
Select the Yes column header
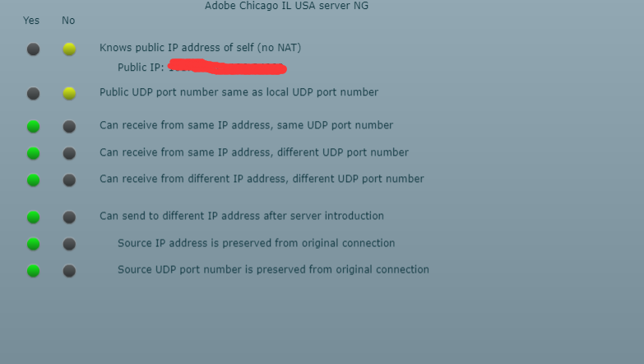tap(31, 21)
